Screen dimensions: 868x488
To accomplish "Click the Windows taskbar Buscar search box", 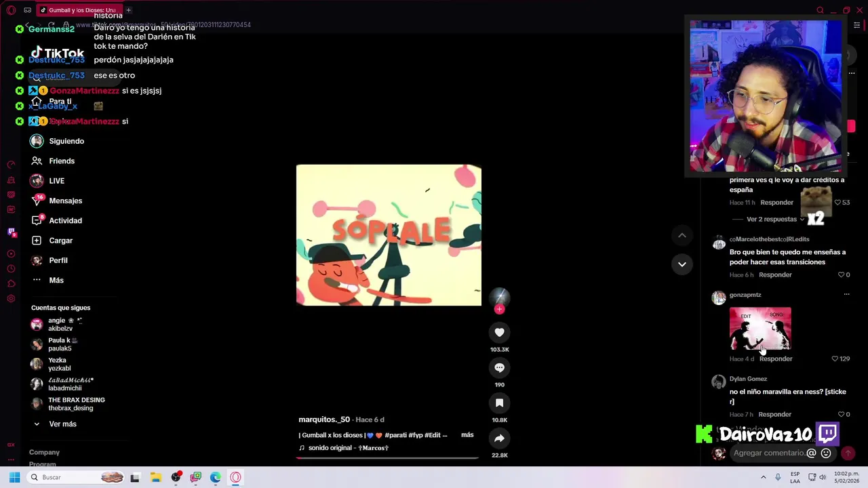I will coord(76,477).
